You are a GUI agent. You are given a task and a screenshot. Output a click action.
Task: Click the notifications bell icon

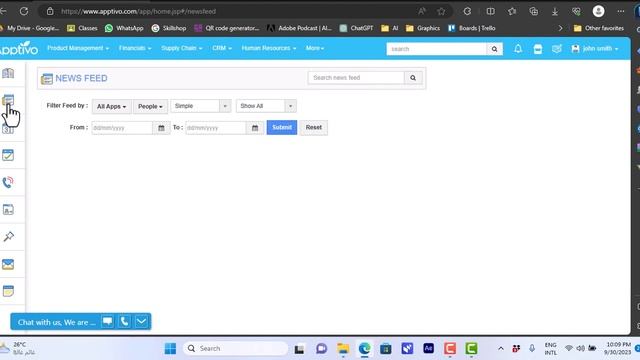tap(518, 49)
